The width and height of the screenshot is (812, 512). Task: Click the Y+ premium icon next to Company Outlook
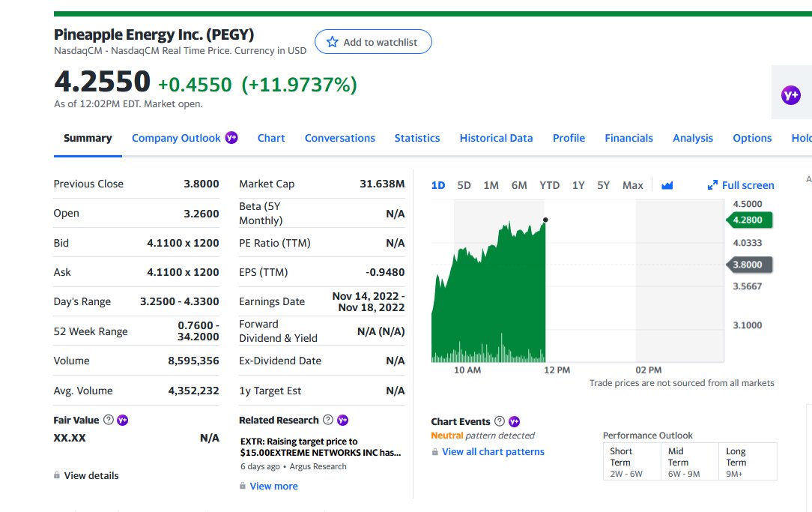pos(231,138)
